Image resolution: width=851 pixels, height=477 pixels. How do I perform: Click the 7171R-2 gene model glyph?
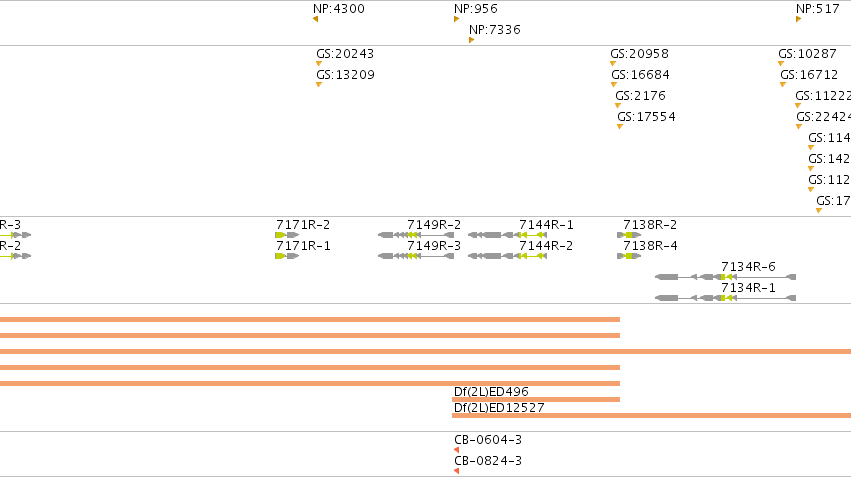coord(287,235)
